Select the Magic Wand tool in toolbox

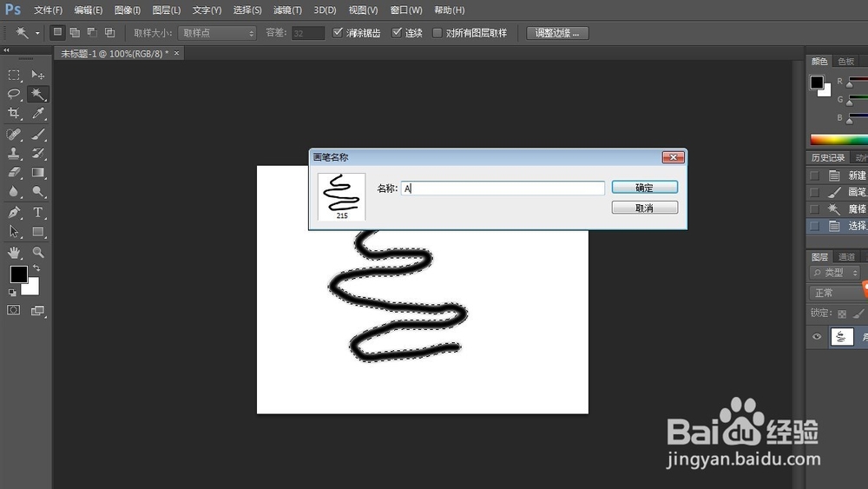(x=37, y=94)
